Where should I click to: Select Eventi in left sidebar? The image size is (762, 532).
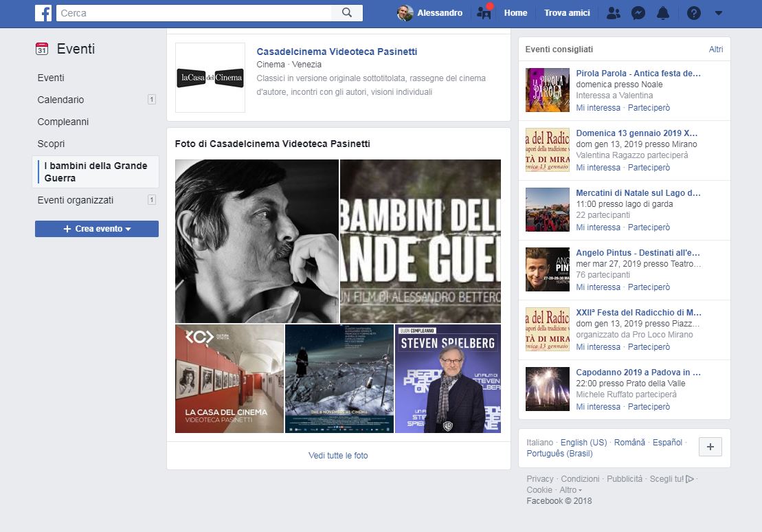tap(51, 78)
